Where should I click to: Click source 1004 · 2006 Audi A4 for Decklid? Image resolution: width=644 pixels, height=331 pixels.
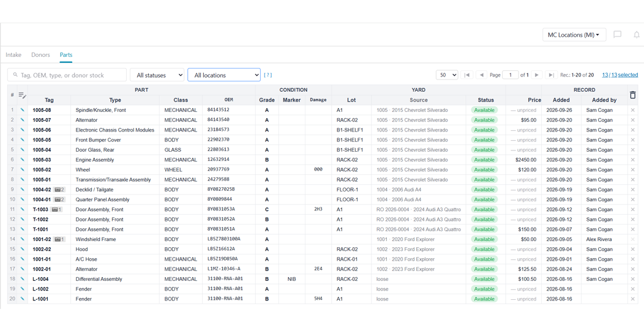[x=399, y=190]
